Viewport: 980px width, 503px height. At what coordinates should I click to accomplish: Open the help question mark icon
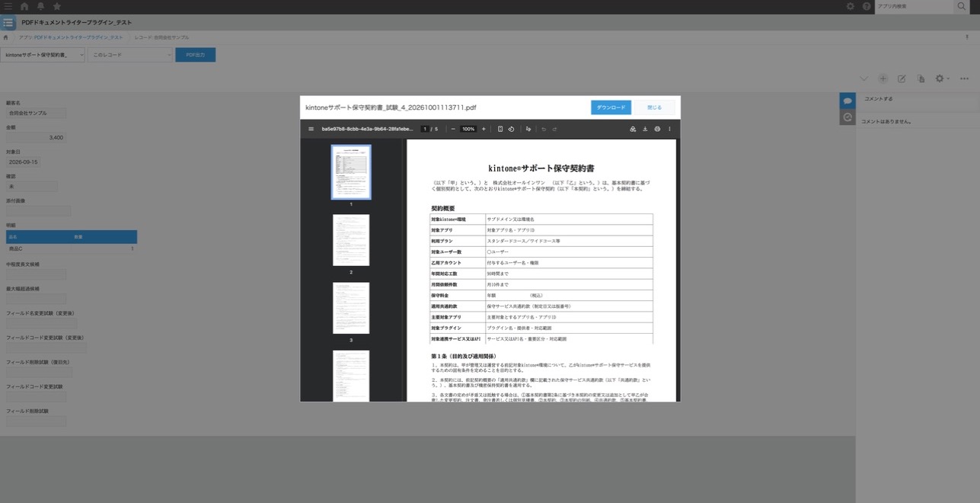click(x=867, y=6)
